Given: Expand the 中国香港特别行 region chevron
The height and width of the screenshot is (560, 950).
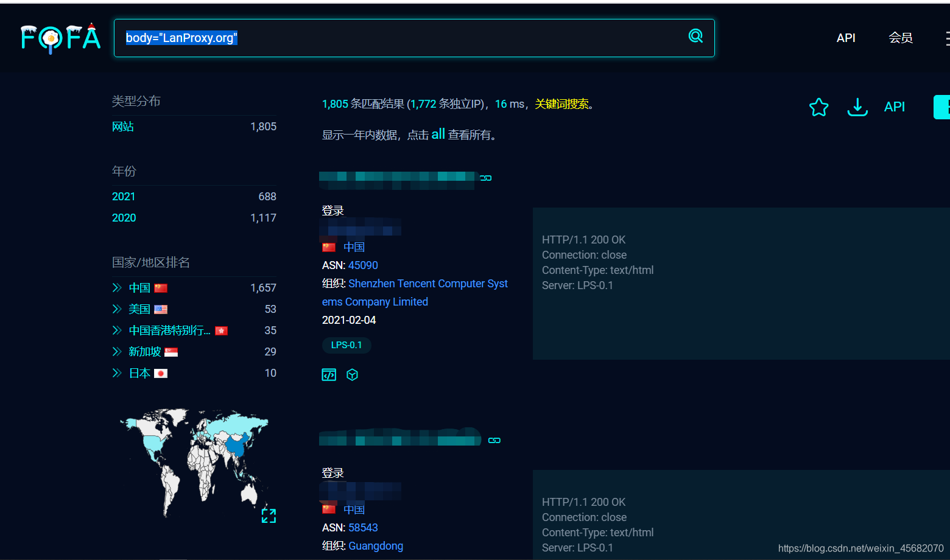Looking at the screenshot, I should pos(117,331).
